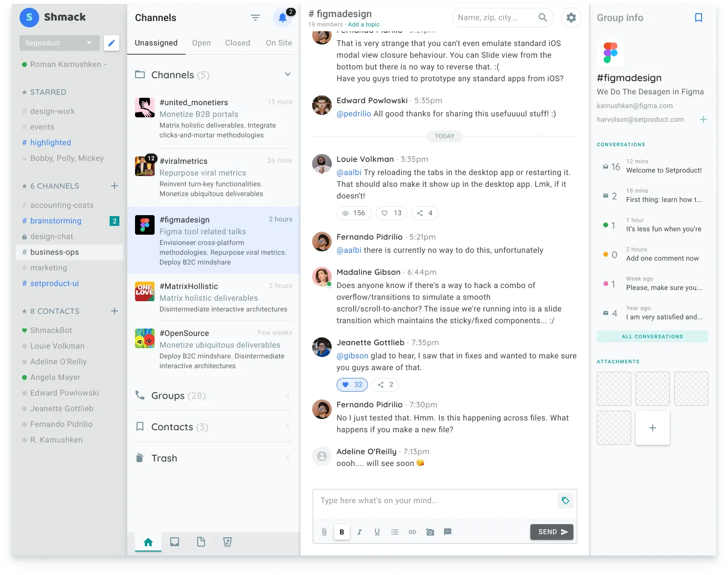Open notifications via the bell icon

click(283, 18)
